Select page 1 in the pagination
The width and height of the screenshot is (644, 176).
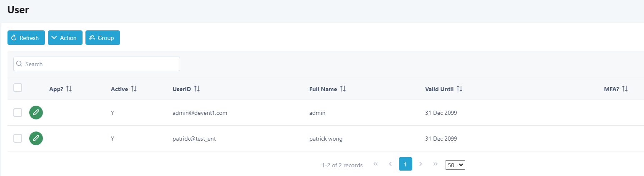[x=405, y=164]
